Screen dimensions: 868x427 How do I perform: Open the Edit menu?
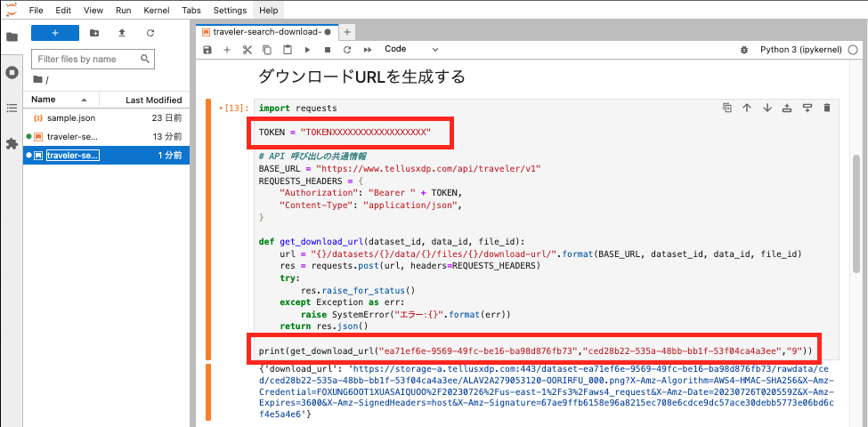tap(63, 10)
